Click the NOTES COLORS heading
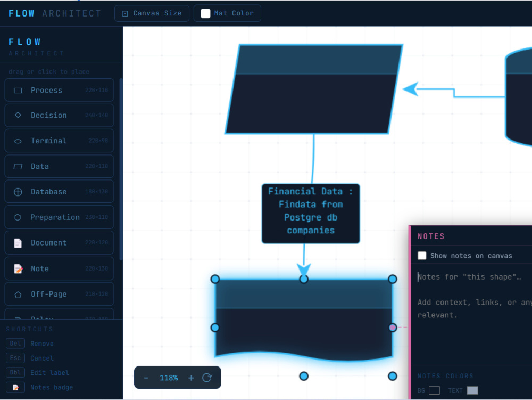The image size is (532, 400). click(445, 376)
